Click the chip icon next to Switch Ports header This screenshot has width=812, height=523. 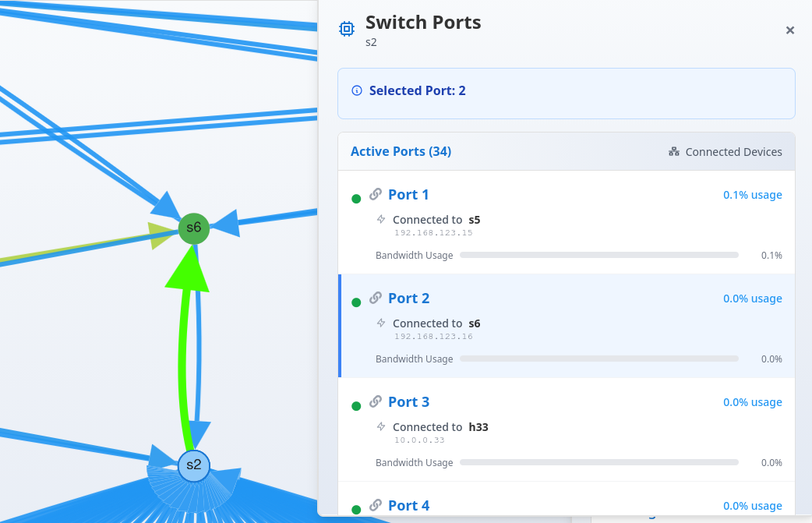pyautogui.click(x=346, y=28)
